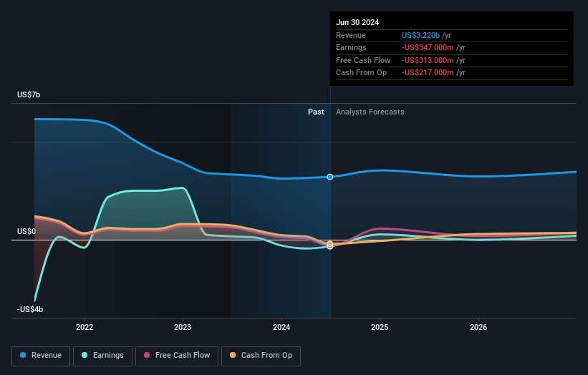Image resolution: width=588 pixels, height=375 pixels.
Task: Select the 2026 x-axis label
Action: point(478,327)
